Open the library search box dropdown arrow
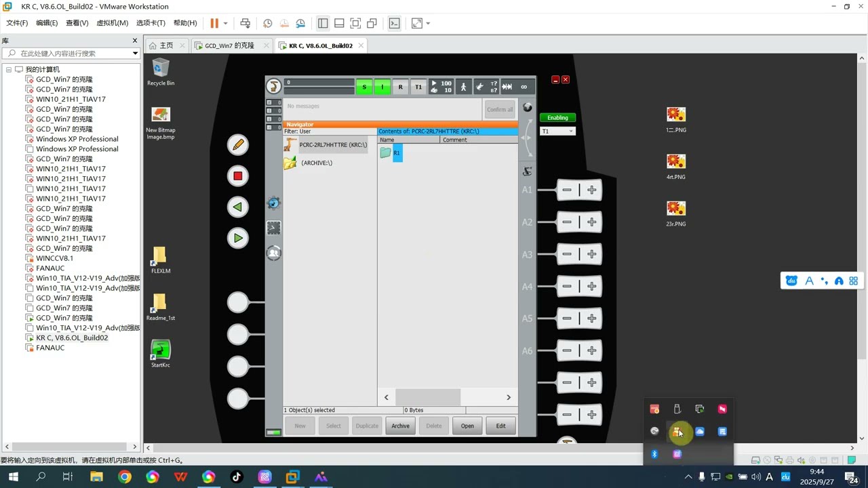The height and width of the screenshot is (488, 868). click(x=135, y=53)
